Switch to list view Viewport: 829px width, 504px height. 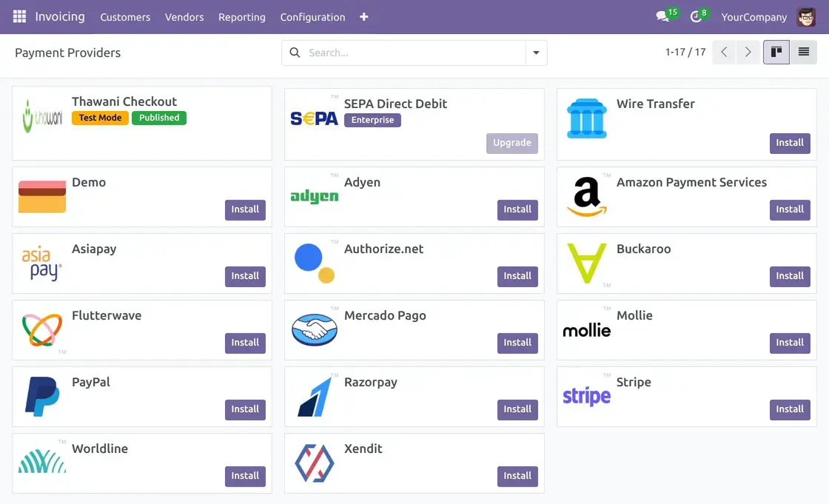(x=804, y=52)
